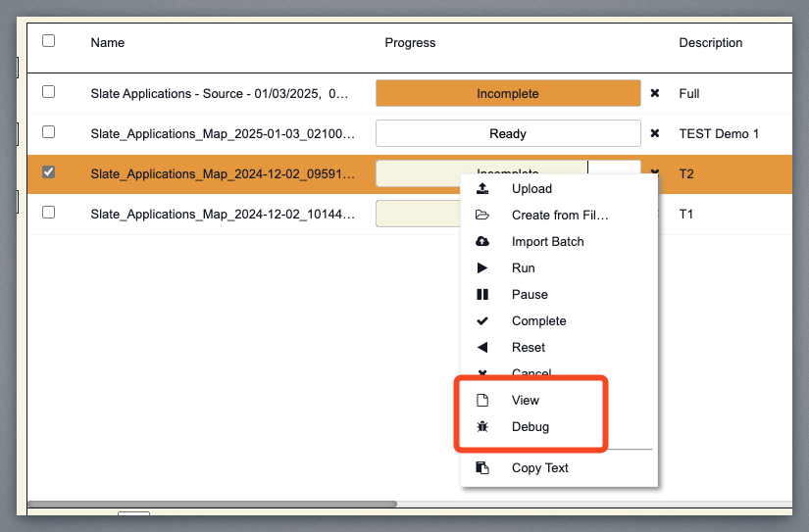Click the Complete checkmark icon

coord(481,321)
